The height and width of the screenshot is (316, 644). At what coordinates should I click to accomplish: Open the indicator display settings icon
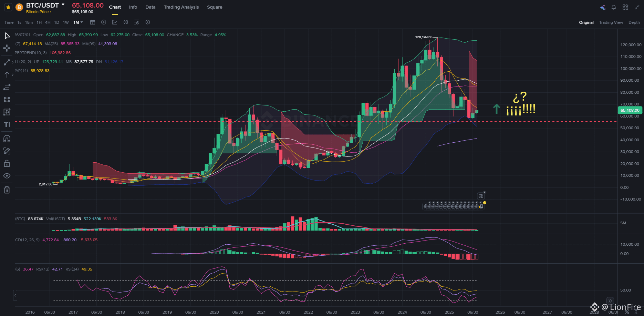tap(137, 22)
